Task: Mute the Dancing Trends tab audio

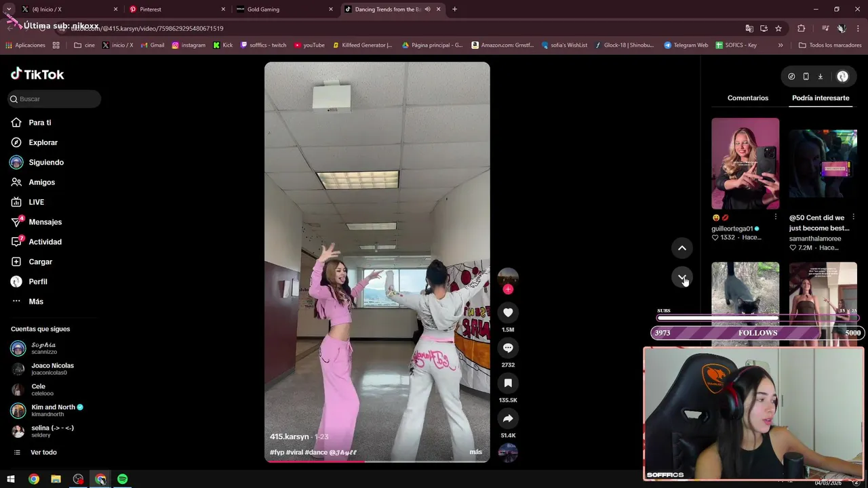Action: click(427, 9)
